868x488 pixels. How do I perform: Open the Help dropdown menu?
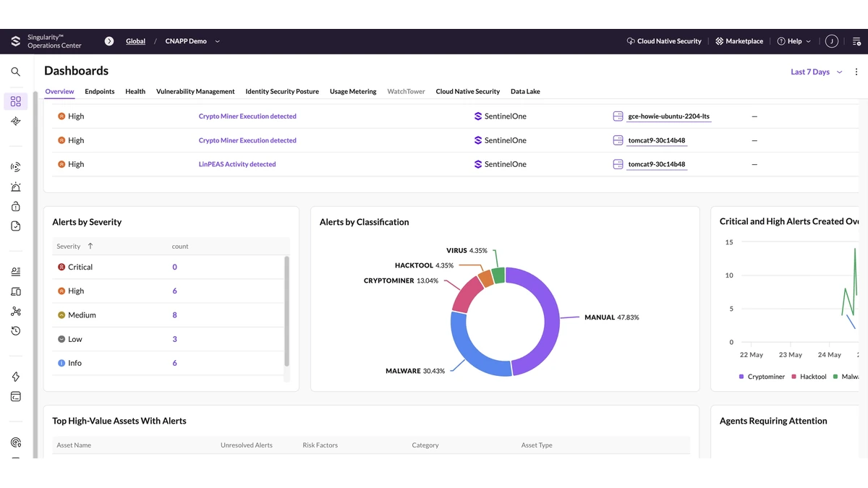(x=794, y=41)
